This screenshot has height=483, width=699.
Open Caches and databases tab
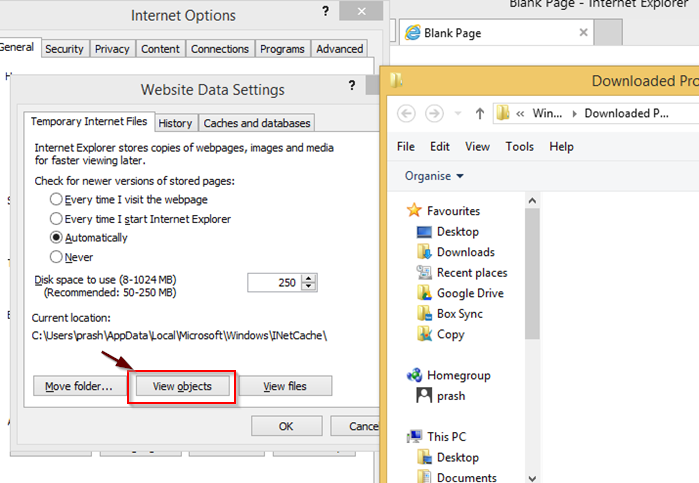click(x=257, y=123)
